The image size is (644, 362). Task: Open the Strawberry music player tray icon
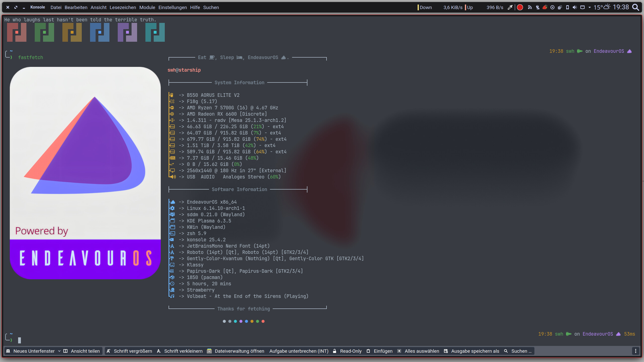(545, 7)
